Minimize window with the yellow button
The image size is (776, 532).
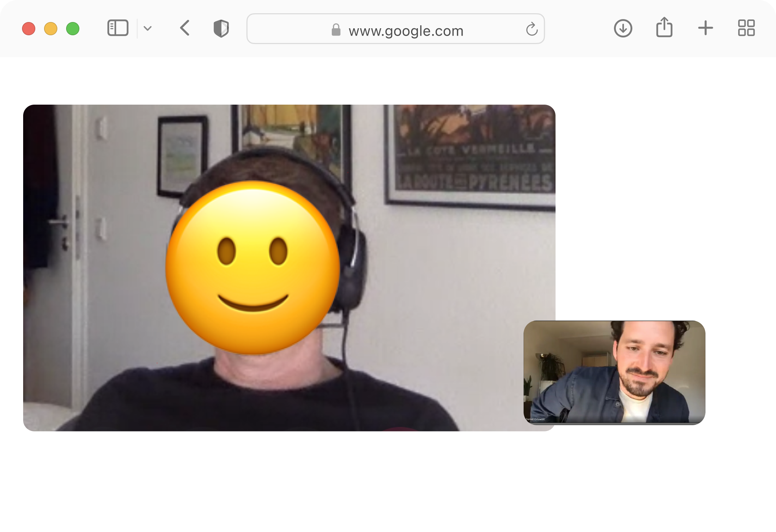point(51,29)
